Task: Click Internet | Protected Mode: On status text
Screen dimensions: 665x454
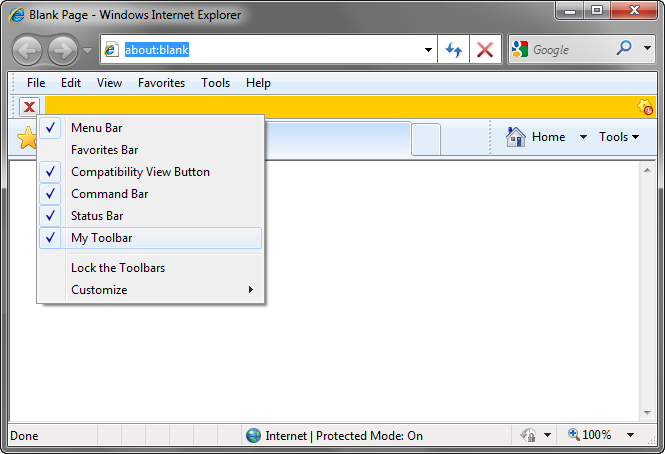Action: 344,436
